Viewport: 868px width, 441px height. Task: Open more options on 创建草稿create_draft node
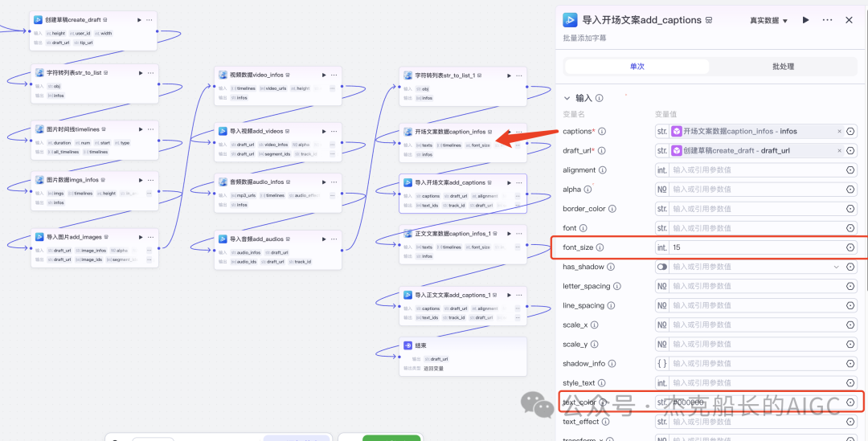[149, 20]
